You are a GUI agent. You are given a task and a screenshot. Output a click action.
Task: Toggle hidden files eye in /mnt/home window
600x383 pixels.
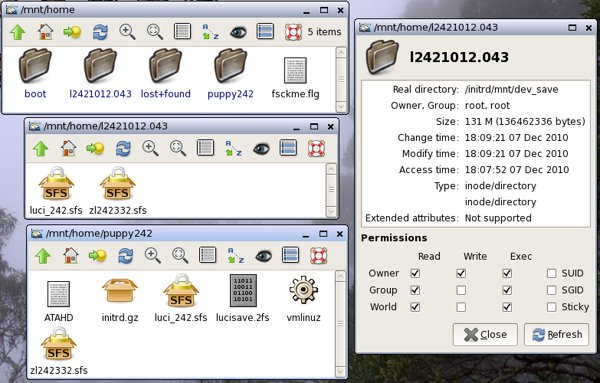coord(238,32)
